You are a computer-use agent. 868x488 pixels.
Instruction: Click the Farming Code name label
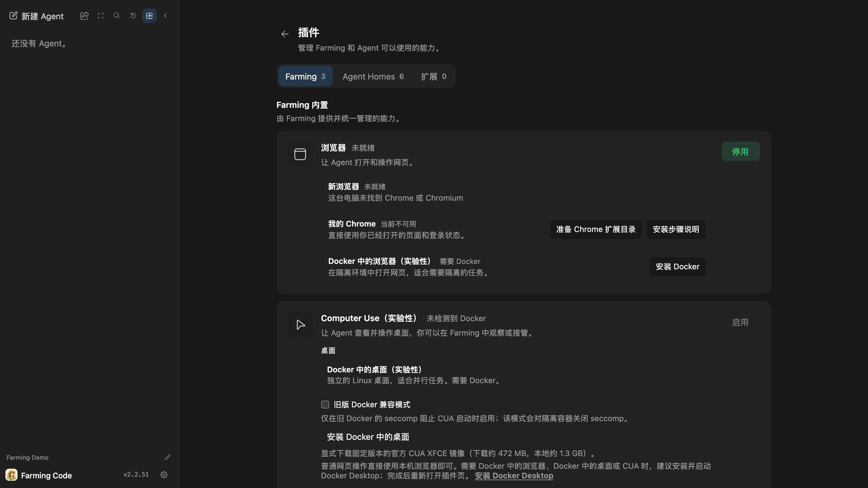(46, 476)
